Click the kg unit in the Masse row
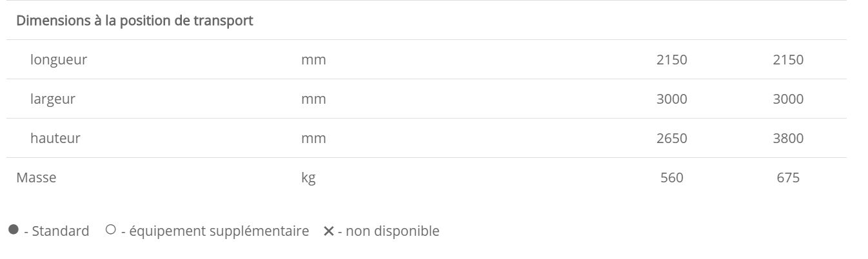868x259 pixels. (x=308, y=178)
